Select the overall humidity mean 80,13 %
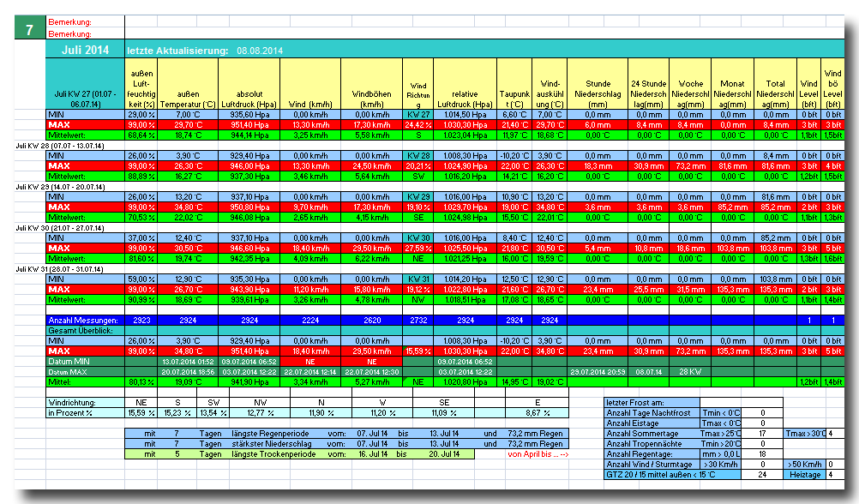This screenshot has width=859, height=504. coord(141,382)
